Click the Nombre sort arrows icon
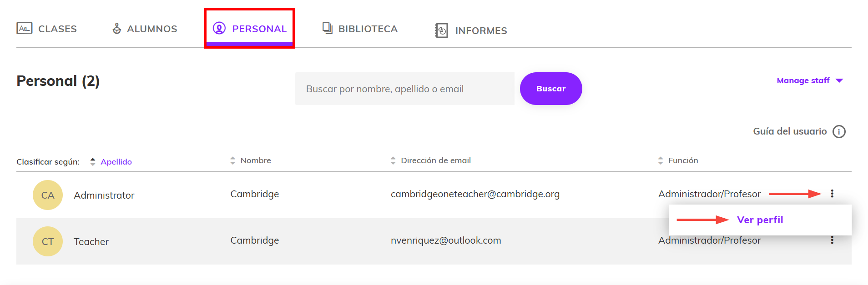Image resolution: width=868 pixels, height=285 pixels. (232, 160)
